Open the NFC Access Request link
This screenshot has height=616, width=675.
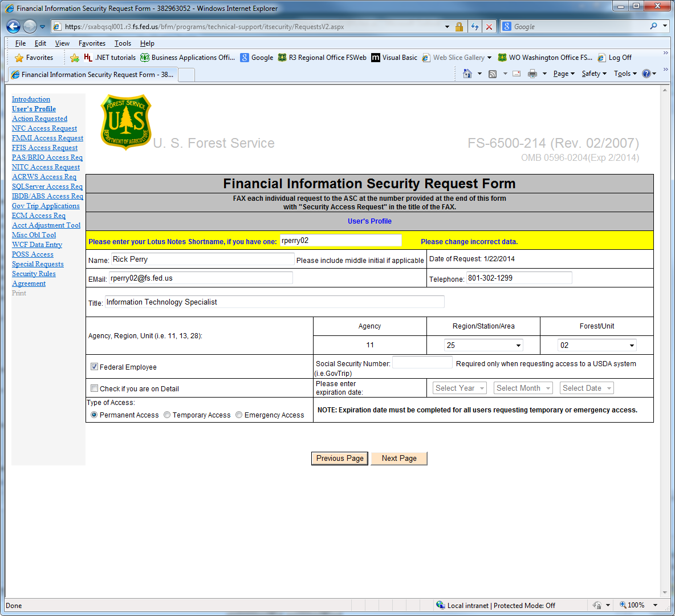[x=44, y=128]
